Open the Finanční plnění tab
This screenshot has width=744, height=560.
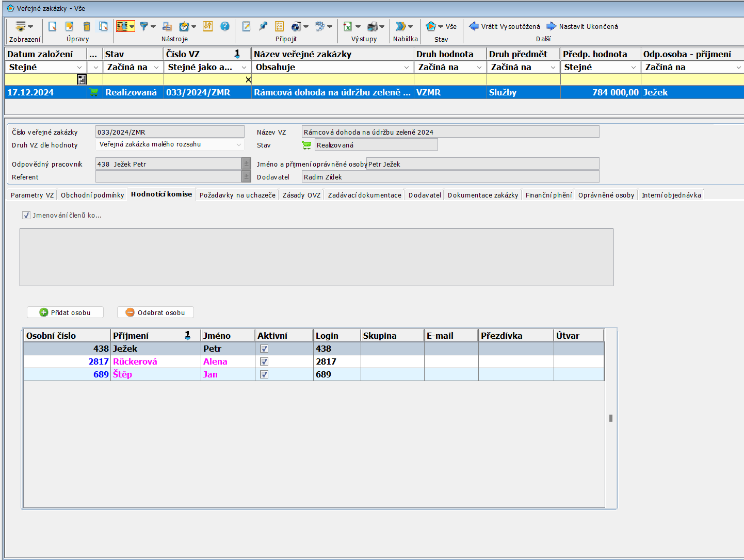pyautogui.click(x=548, y=195)
